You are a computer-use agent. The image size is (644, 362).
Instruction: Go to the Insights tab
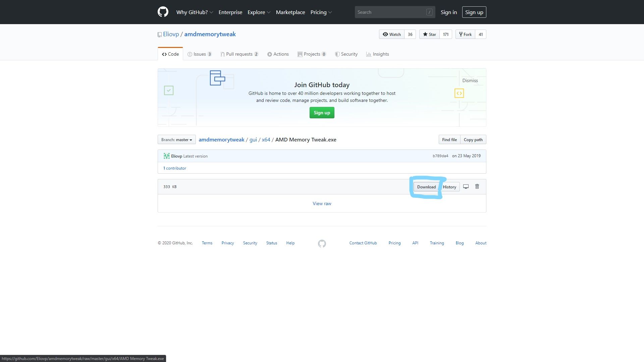378,54
